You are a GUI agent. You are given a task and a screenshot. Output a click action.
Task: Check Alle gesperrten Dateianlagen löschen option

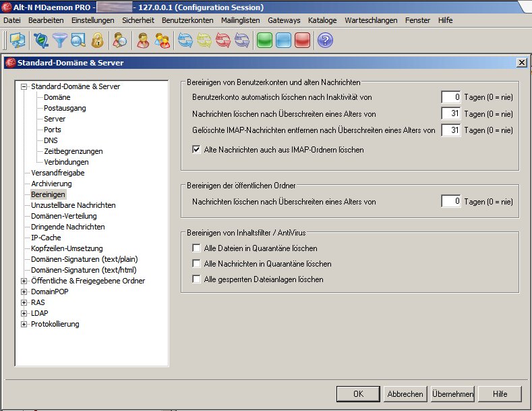[x=197, y=279]
